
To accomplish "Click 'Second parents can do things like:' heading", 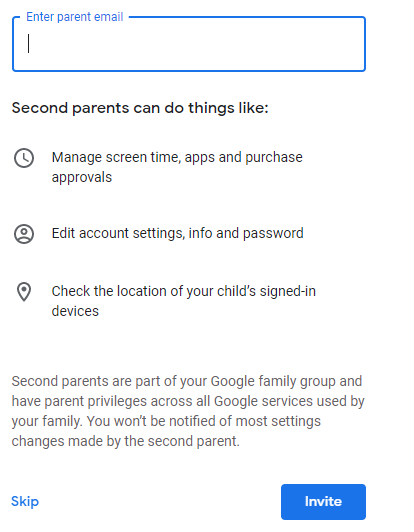I will click(140, 108).
